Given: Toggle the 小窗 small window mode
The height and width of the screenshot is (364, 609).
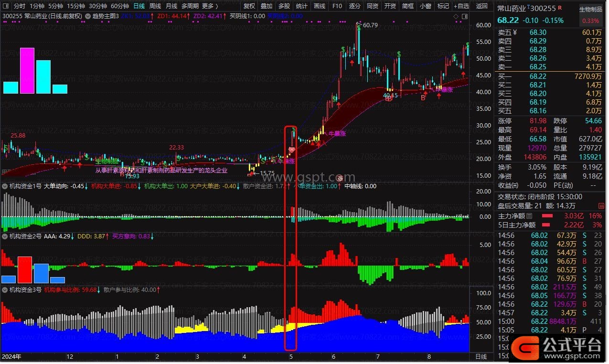Looking at the screenshot, I should [x=425, y=6].
